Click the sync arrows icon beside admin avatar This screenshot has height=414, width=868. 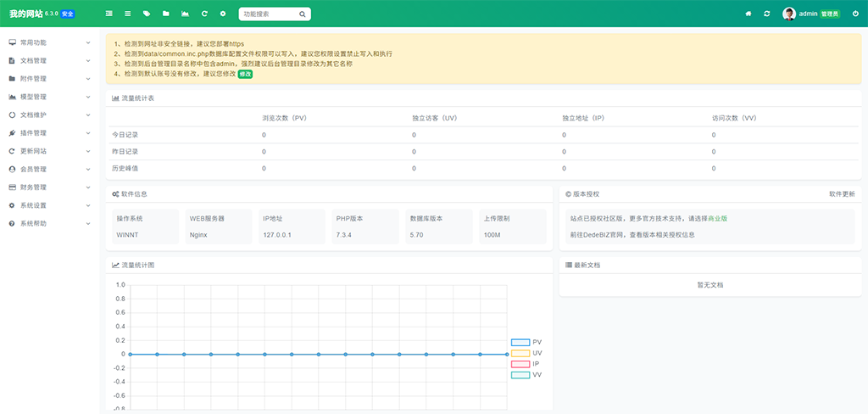pyautogui.click(x=767, y=14)
